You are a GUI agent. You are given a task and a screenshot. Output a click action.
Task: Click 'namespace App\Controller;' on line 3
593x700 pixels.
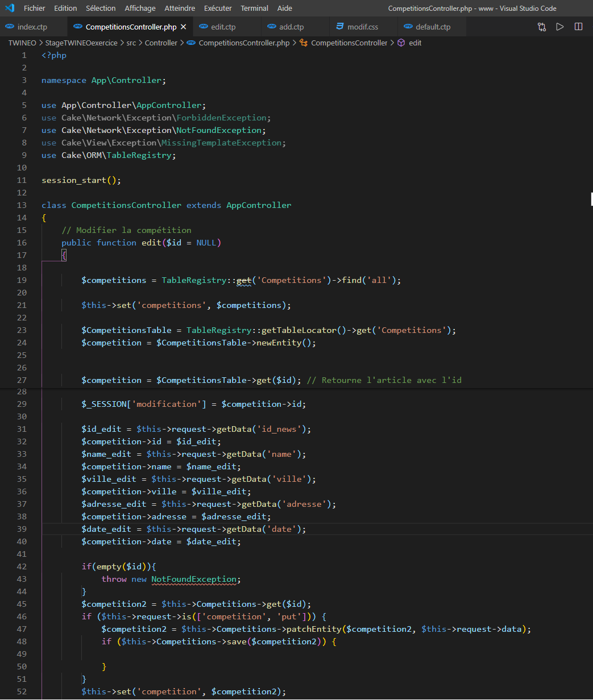pos(104,80)
